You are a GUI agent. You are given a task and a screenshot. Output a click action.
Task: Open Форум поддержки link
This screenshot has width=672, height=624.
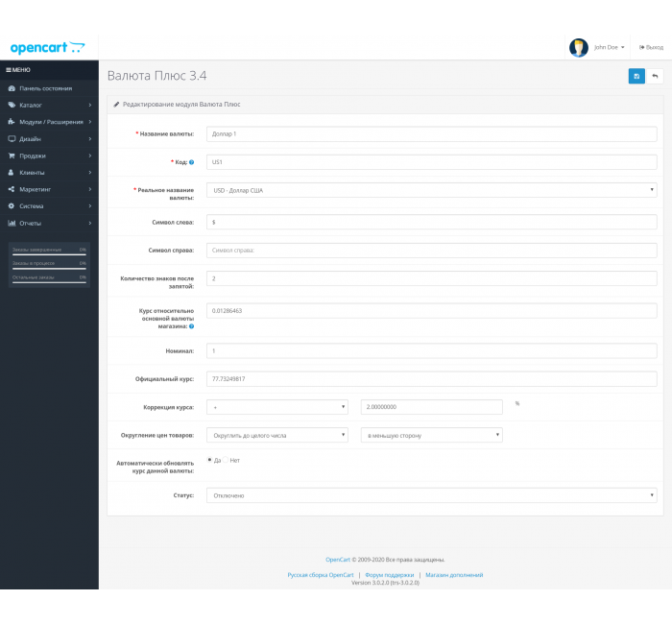pyautogui.click(x=389, y=575)
